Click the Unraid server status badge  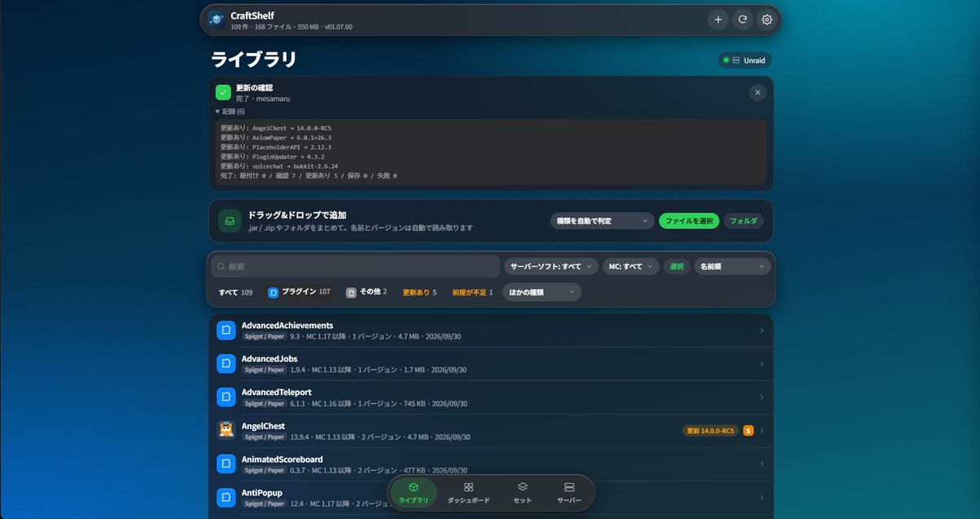[x=744, y=60]
